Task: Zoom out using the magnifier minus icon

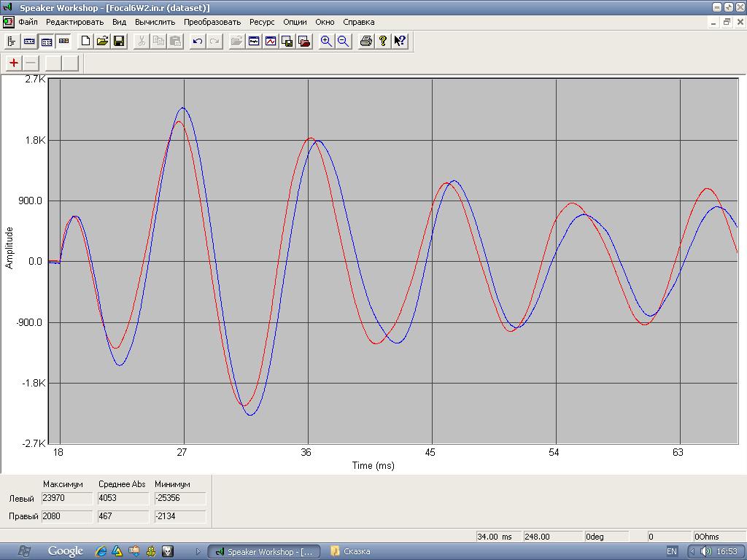Action: [x=343, y=41]
